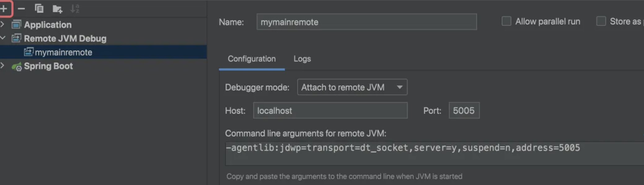Remove the selected configuration
This screenshot has width=644, height=185.
pos(21,8)
